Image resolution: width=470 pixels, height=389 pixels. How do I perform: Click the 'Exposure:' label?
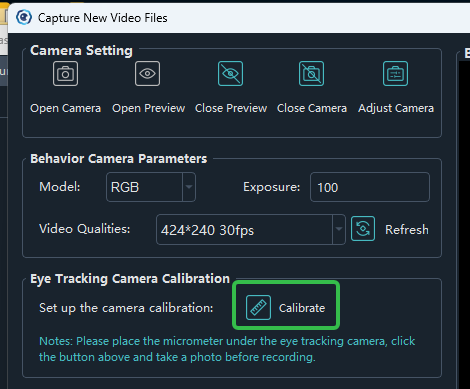(271, 187)
